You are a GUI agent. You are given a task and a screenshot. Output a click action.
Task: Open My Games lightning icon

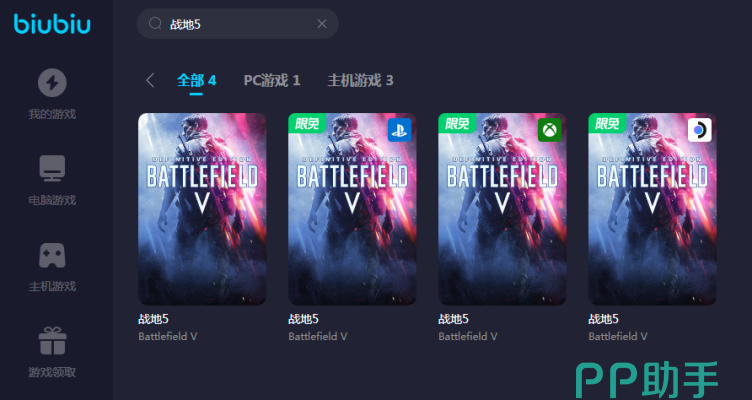[x=52, y=83]
